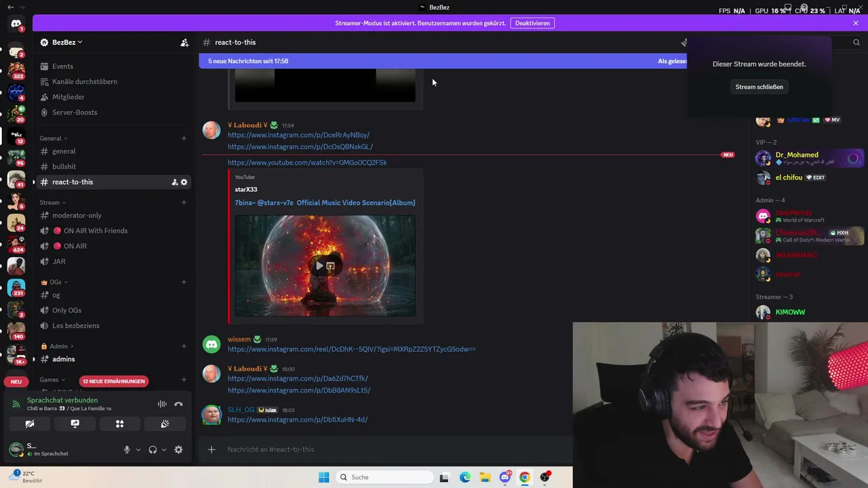
Task: Open voice connection signal details
Action: click(x=16, y=404)
